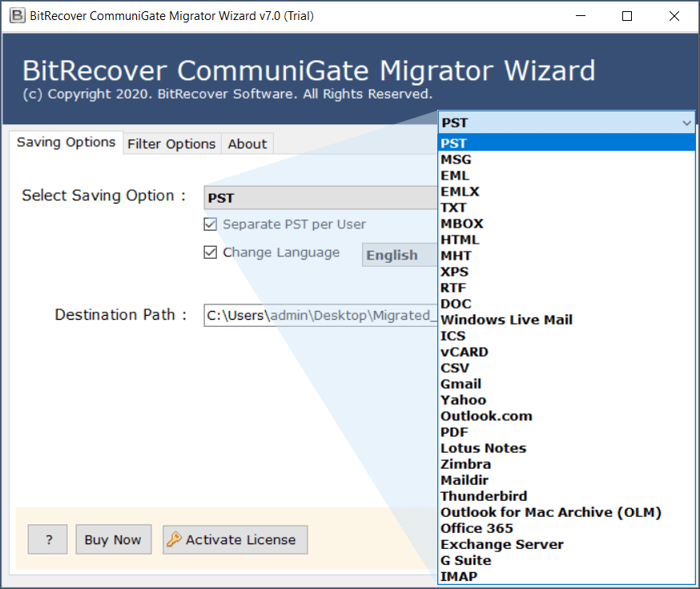Select Yahoo as the destination
Screen dimensions: 700x589
pyautogui.click(x=566, y=401)
